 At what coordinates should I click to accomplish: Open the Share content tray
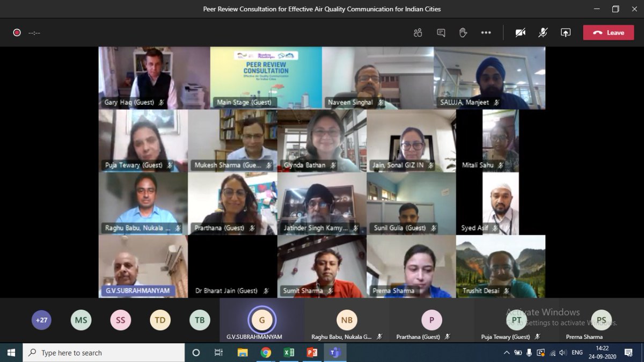click(x=566, y=33)
